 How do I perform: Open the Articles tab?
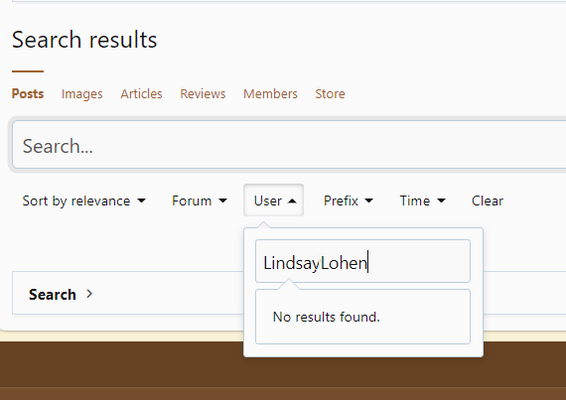[x=141, y=94]
